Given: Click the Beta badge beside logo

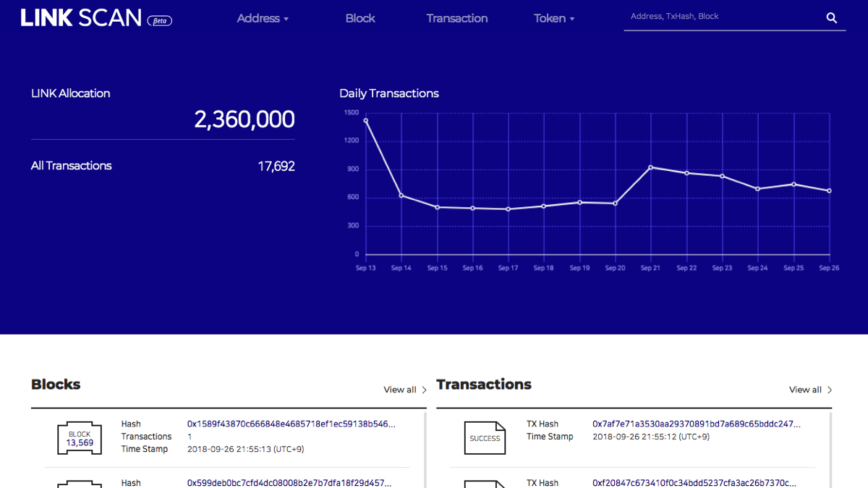Looking at the screenshot, I should pos(159,21).
